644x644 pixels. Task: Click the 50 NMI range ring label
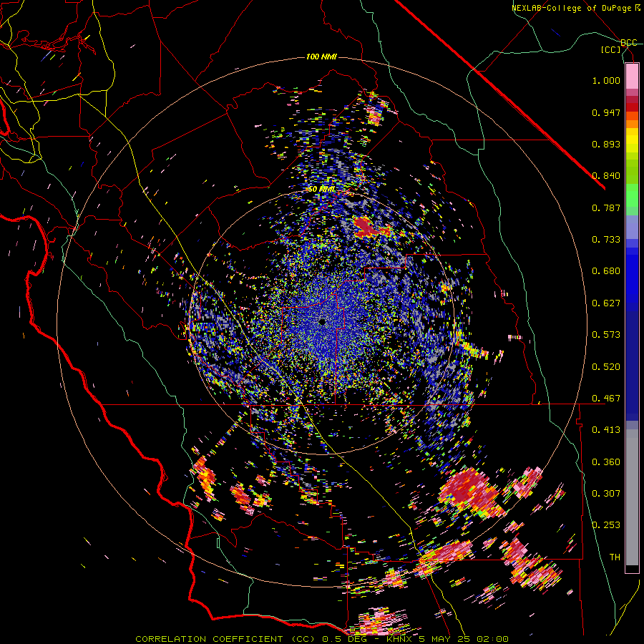coord(321,190)
